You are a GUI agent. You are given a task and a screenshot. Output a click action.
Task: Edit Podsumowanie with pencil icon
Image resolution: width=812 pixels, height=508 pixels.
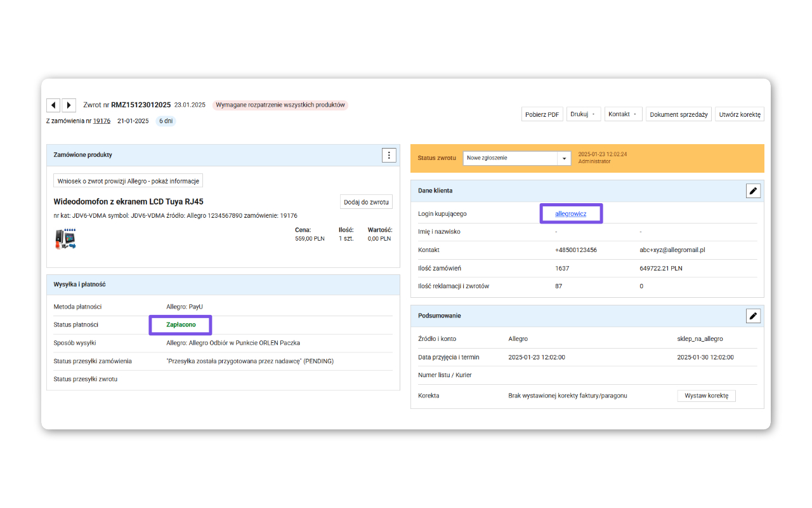[x=753, y=316]
